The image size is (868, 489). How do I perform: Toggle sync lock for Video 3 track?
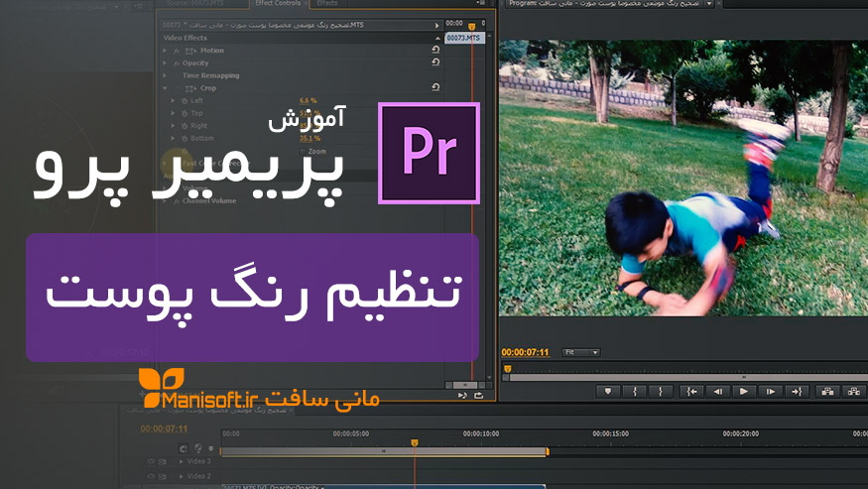[163, 461]
